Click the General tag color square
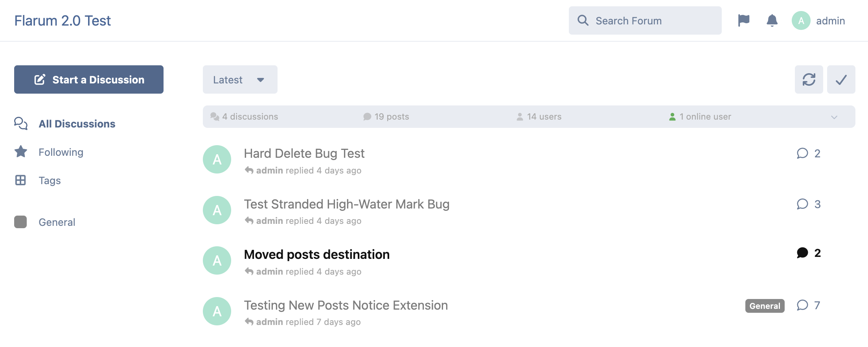Screen dimensions: 868x347 coord(20,222)
